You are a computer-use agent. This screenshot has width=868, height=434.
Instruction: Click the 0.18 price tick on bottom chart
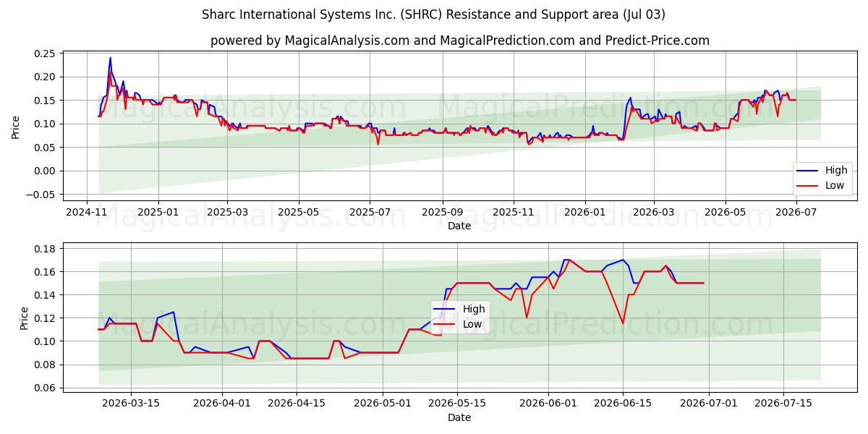(45, 249)
